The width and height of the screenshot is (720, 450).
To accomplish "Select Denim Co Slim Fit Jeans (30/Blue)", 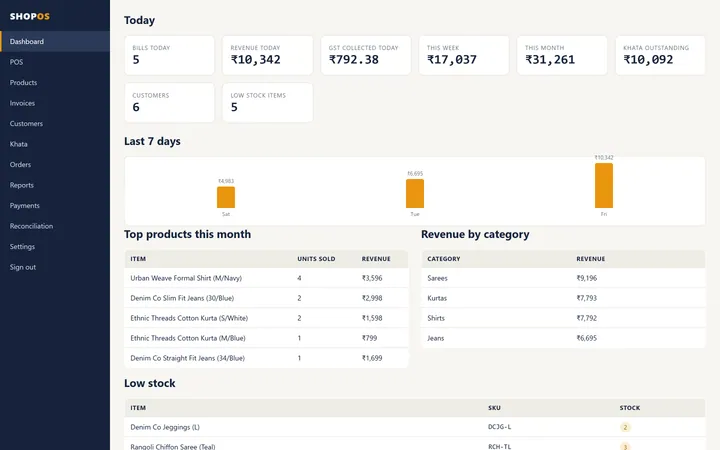I will 266,298.
